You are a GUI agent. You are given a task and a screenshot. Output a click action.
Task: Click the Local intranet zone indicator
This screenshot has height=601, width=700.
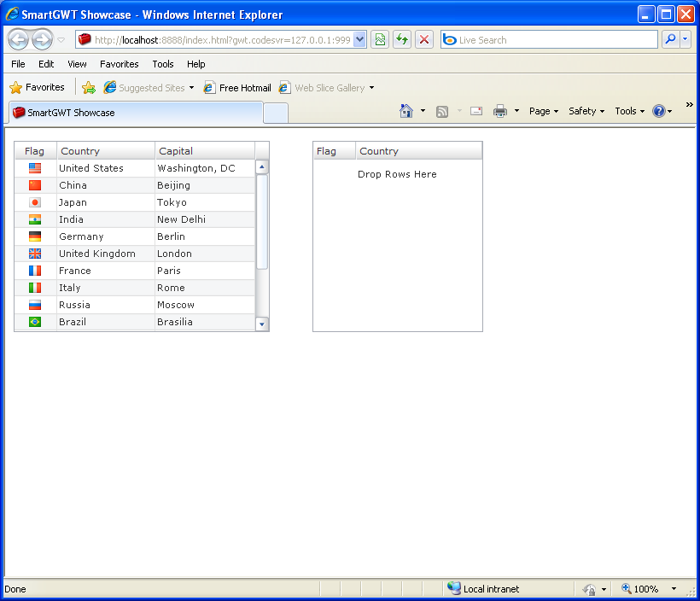483,589
